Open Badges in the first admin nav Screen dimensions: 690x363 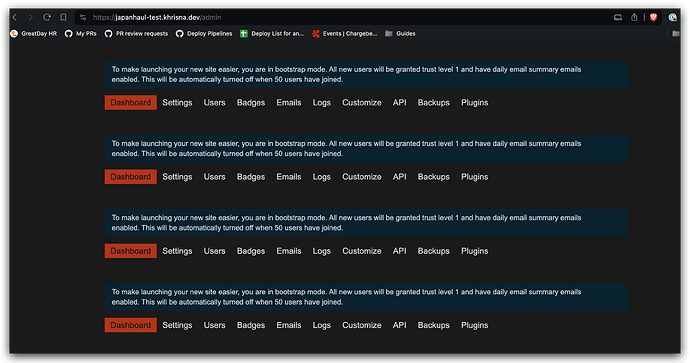pyautogui.click(x=251, y=103)
